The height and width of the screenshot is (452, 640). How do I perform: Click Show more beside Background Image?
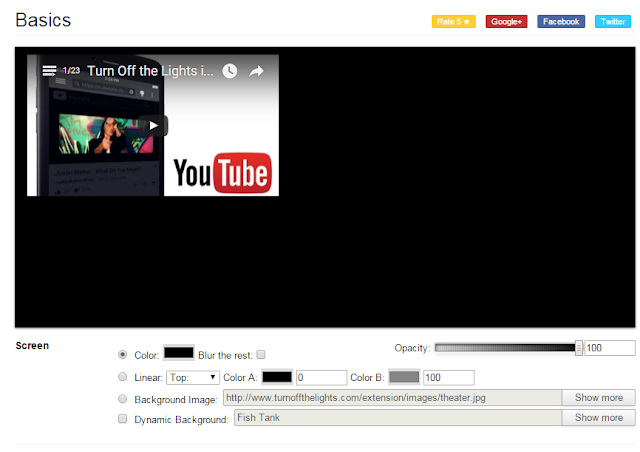(x=598, y=398)
